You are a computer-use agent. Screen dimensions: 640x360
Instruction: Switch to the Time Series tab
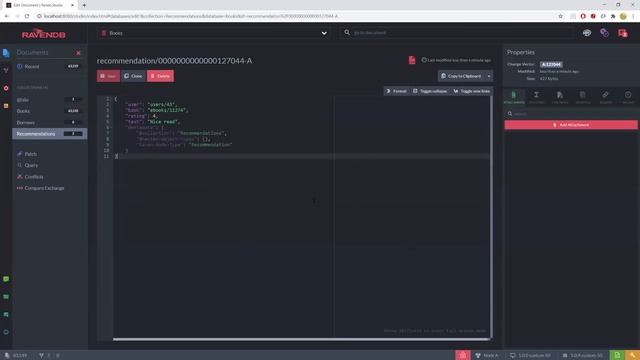coord(560,97)
